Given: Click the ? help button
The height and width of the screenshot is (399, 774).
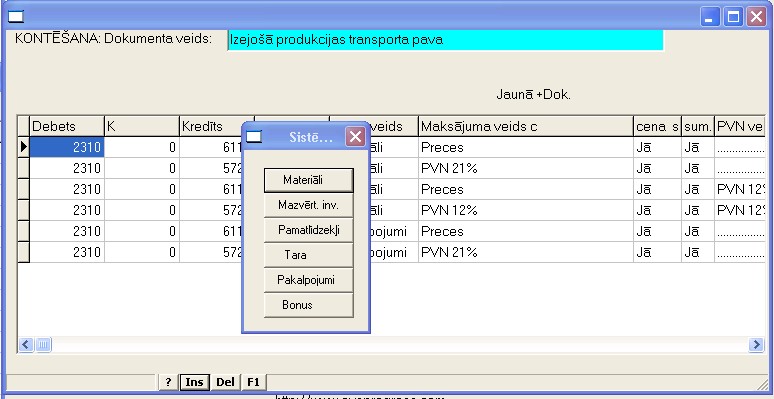Looking at the screenshot, I should click(168, 382).
